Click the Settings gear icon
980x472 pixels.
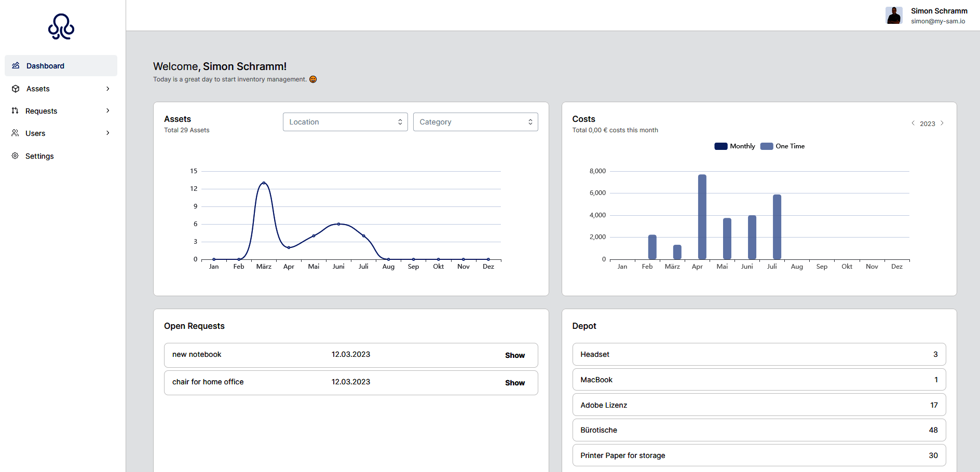pos(15,156)
